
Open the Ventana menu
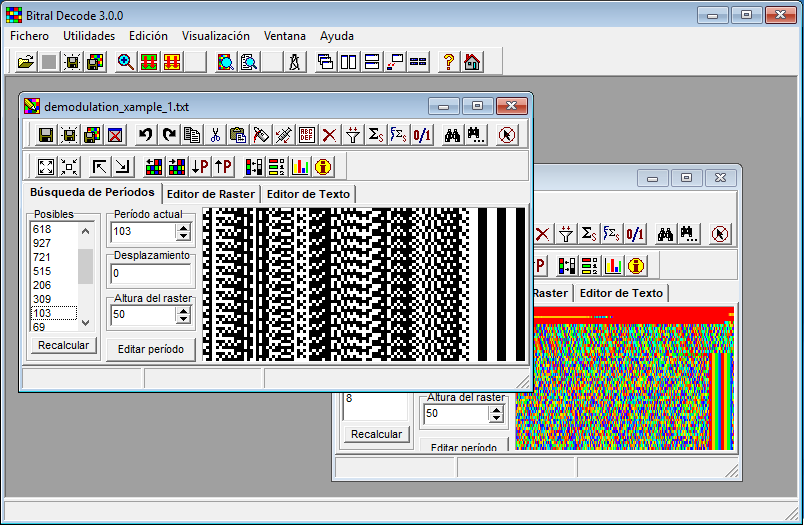pyautogui.click(x=285, y=36)
